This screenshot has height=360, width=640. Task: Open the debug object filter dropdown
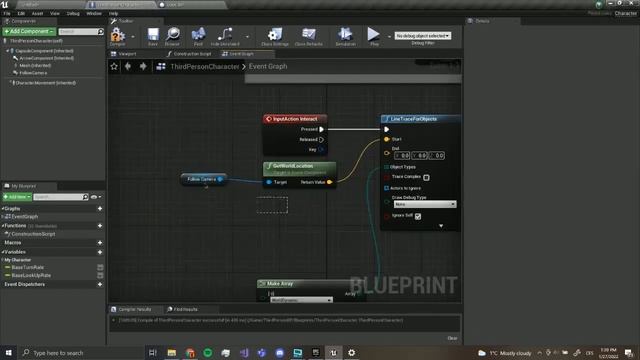[x=422, y=36]
